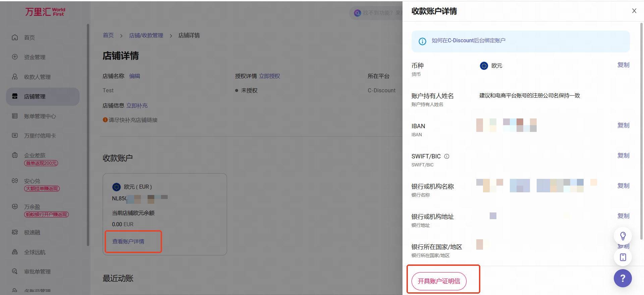
Task: Copy the IBAN value
Action: tap(624, 126)
